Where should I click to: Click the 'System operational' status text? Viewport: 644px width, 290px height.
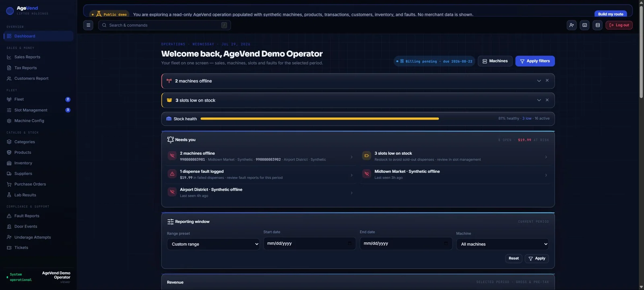click(x=21, y=277)
